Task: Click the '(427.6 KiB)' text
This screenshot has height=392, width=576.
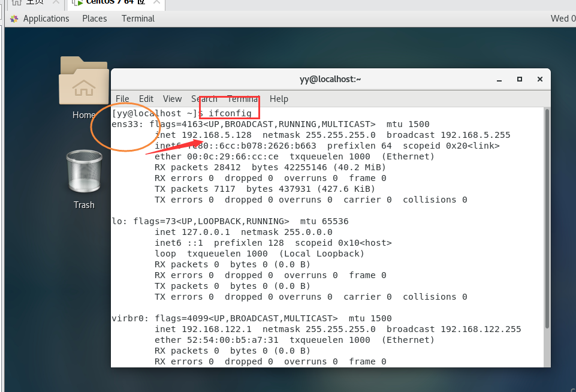Action: pyautogui.click(x=346, y=189)
